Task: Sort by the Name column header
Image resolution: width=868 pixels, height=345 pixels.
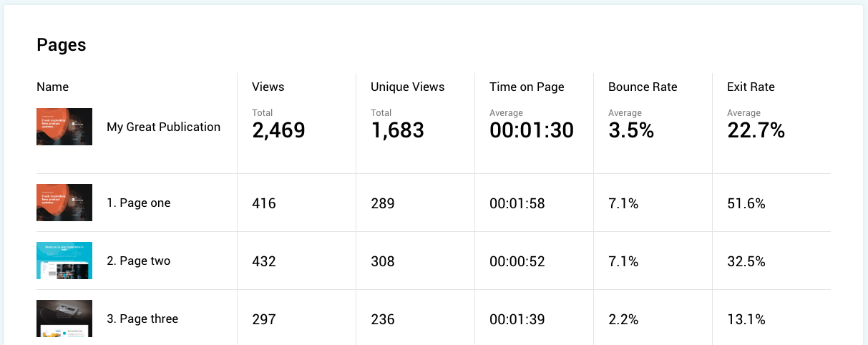Action: tap(53, 87)
